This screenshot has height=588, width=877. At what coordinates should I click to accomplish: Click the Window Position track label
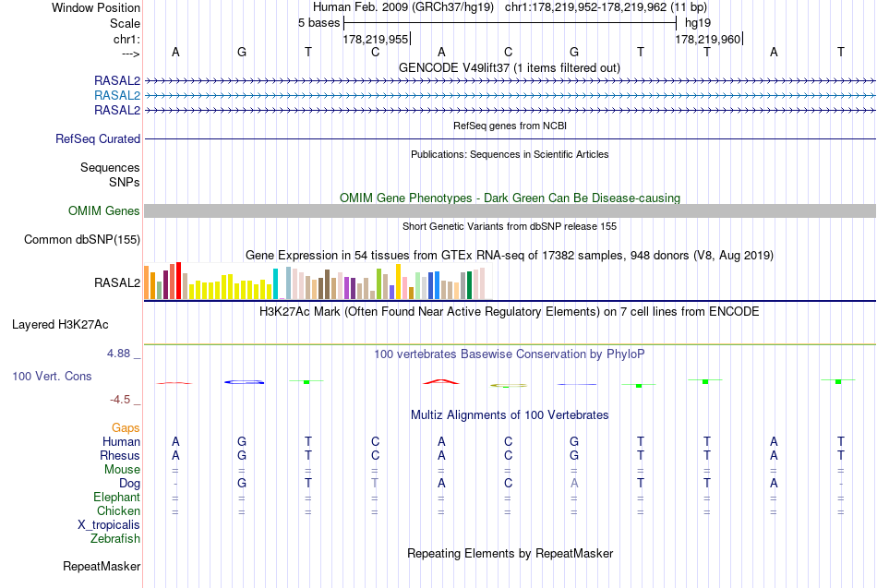click(x=96, y=7)
